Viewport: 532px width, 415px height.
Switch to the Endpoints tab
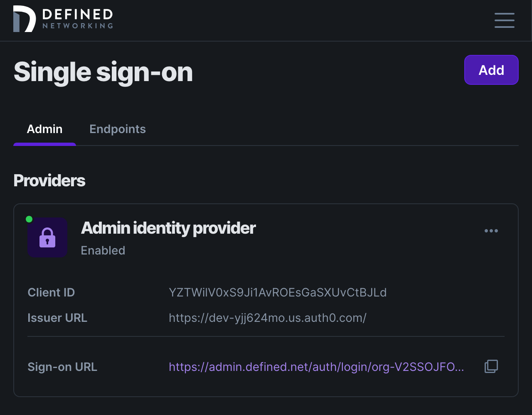pyautogui.click(x=118, y=129)
